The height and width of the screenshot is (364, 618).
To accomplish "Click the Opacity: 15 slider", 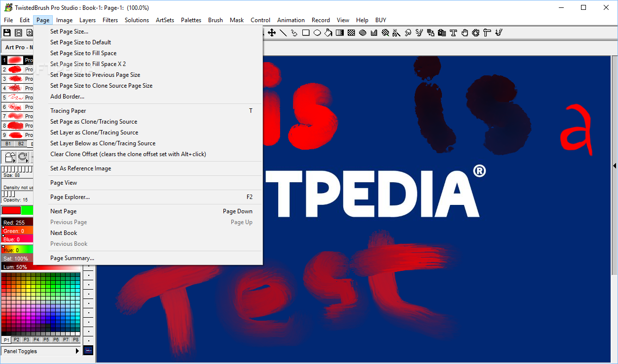I will tap(18, 197).
